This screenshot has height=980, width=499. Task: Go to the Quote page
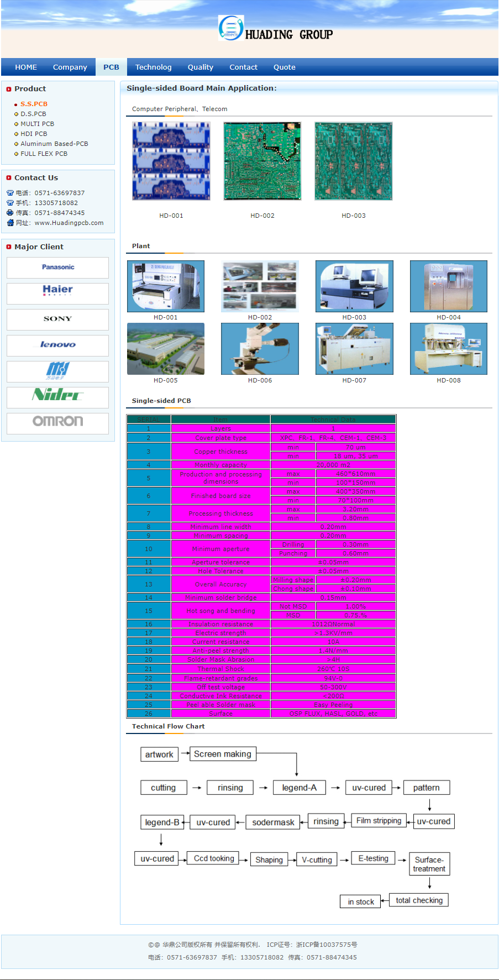284,67
